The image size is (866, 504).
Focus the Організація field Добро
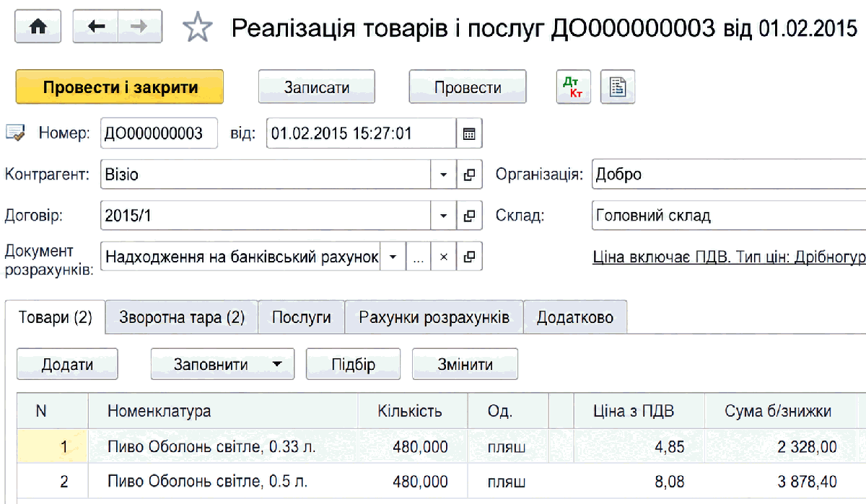pyautogui.click(x=729, y=174)
